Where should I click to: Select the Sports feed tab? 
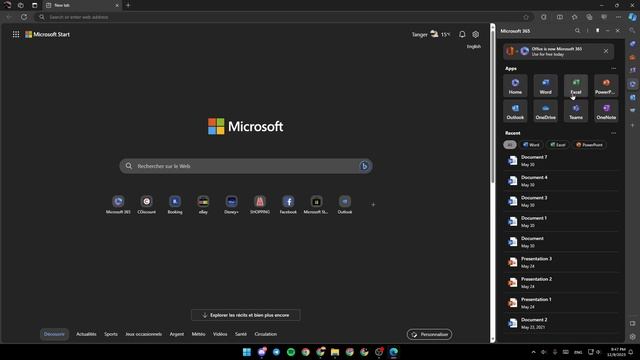[x=111, y=334]
